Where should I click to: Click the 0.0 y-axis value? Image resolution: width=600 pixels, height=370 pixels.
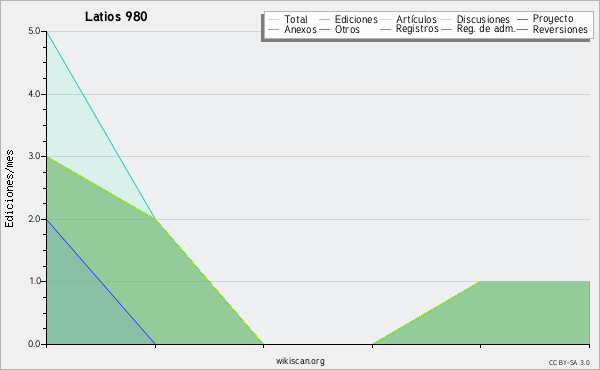click(34, 344)
